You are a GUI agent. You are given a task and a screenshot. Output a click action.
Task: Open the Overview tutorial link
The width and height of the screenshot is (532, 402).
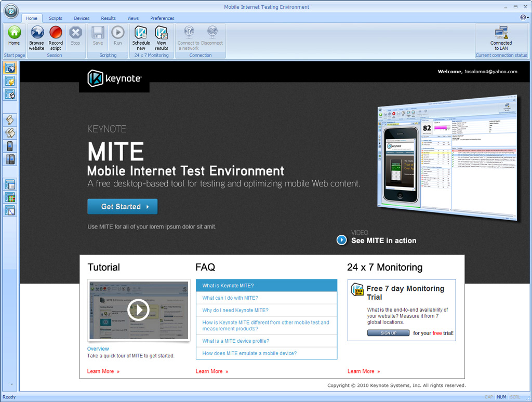click(x=98, y=349)
